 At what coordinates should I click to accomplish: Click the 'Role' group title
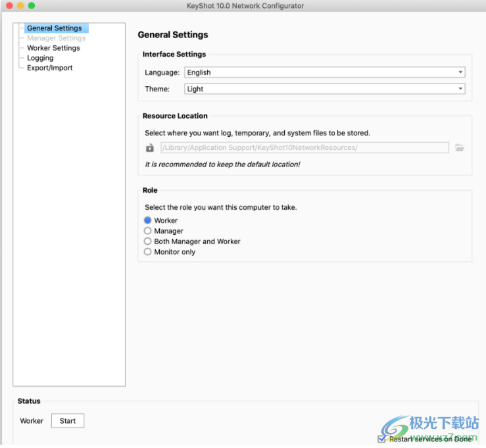coord(150,190)
